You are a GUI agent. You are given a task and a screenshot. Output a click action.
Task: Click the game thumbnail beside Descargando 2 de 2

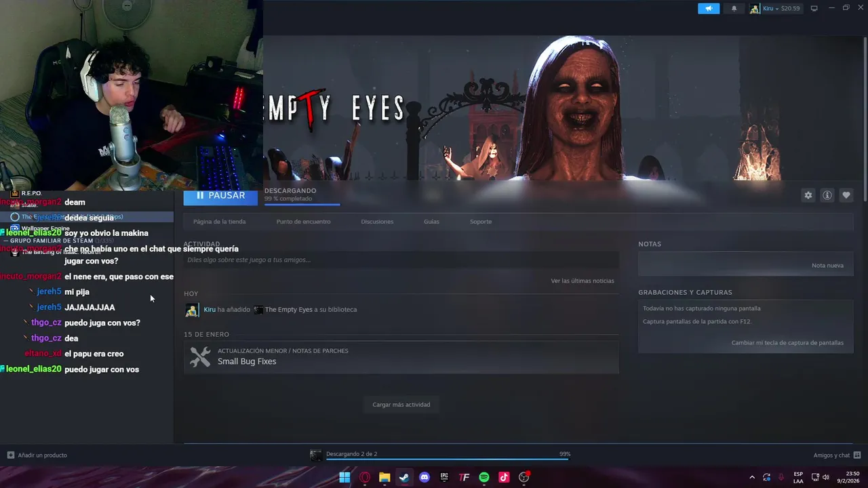[x=316, y=455]
